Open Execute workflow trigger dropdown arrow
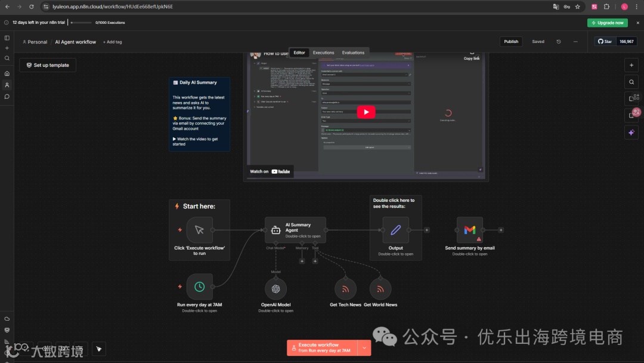This screenshot has height=363, width=644. [364, 348]
